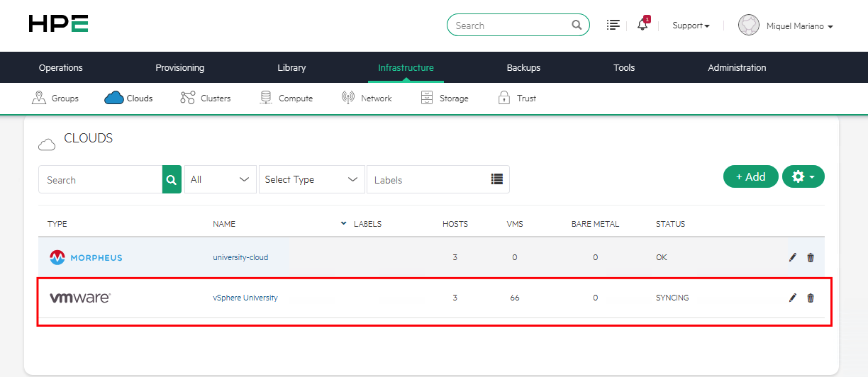Click the HPE logo

tap(59, 24)
